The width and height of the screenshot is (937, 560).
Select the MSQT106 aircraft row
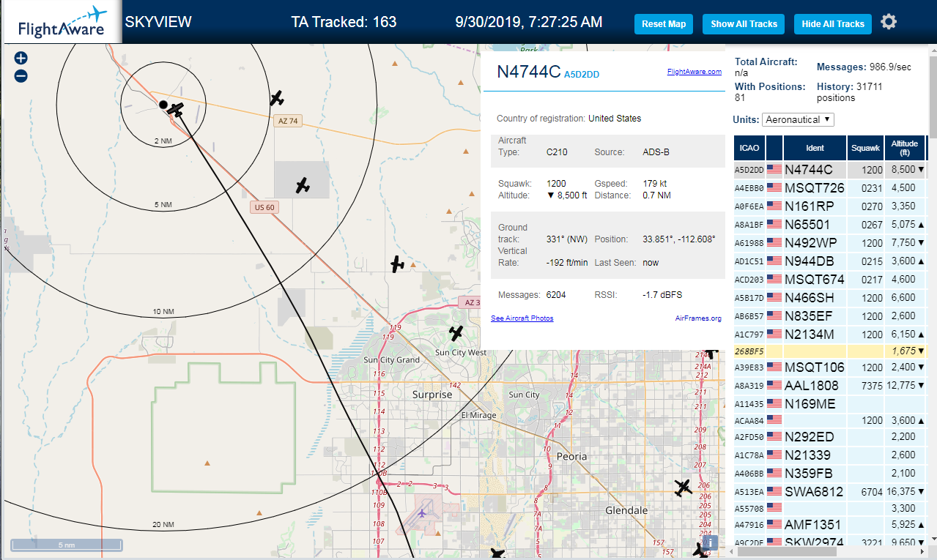click(x=830, y=367)
